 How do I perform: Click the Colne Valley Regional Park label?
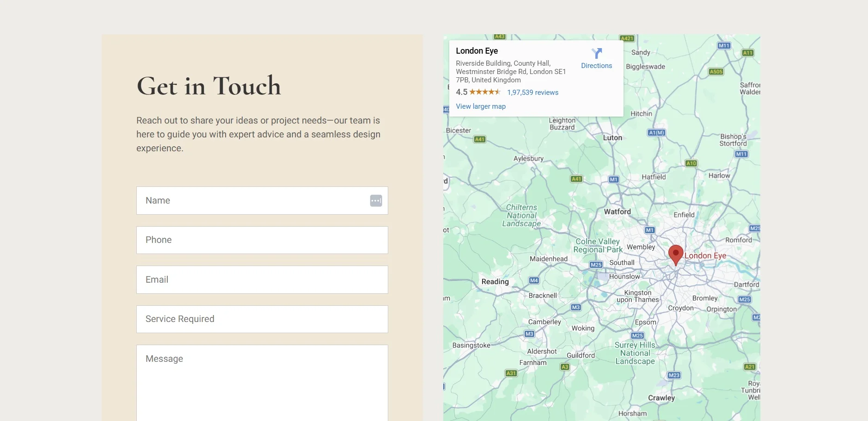[x=598, y=246]
